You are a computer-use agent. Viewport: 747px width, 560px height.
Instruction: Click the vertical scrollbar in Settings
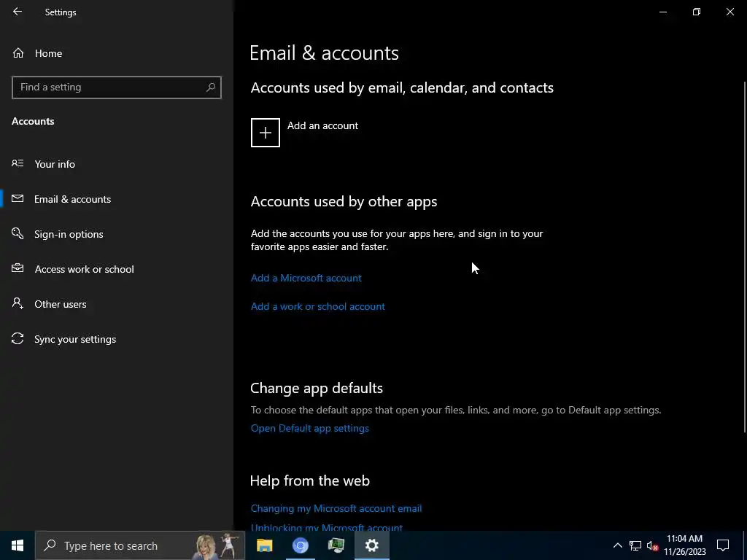click(745, 257)
